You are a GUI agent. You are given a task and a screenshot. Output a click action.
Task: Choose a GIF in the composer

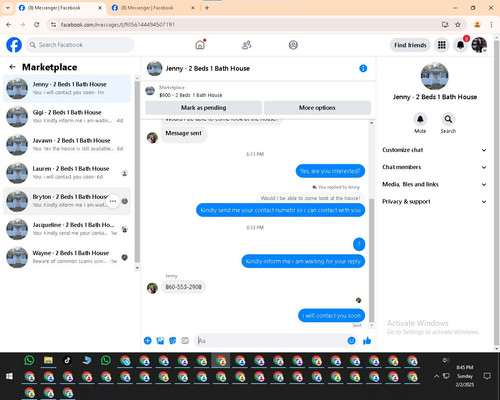(185, 341)
